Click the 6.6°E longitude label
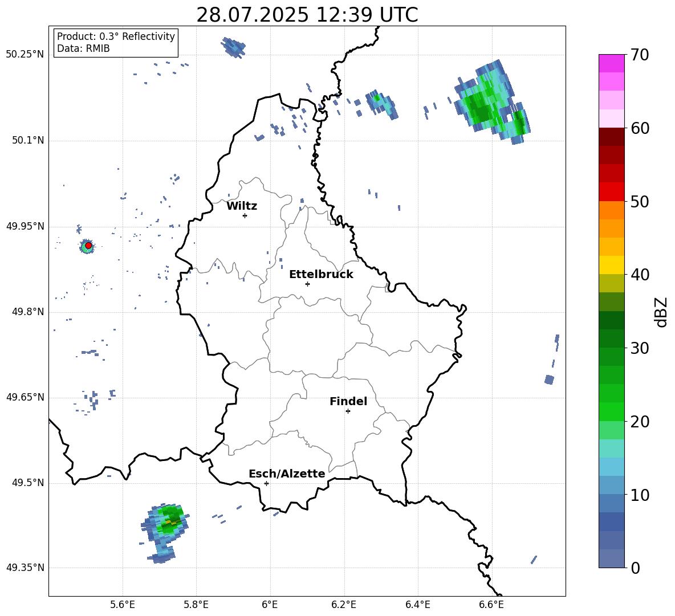Image resolution: width=675 pixels, height=616 pixels. (x=491, y=605)
